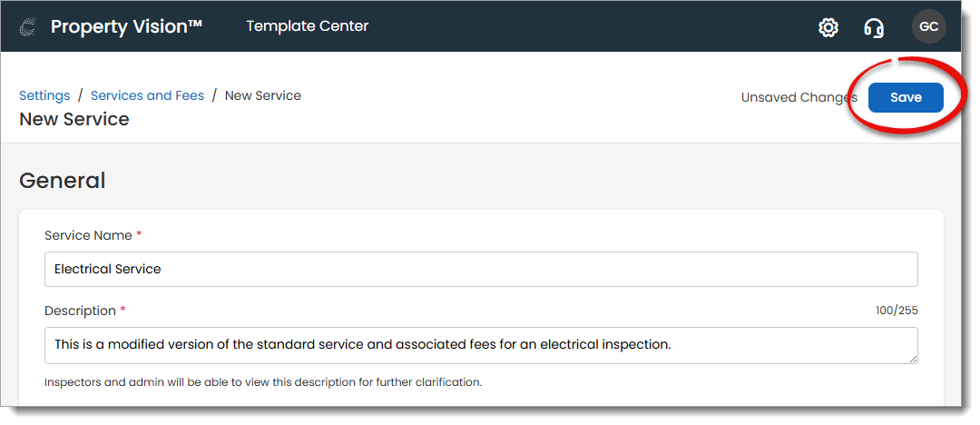Viewport: 980px width, 425px height.
Task: Click the Description field label
Action: coord(80,311)
